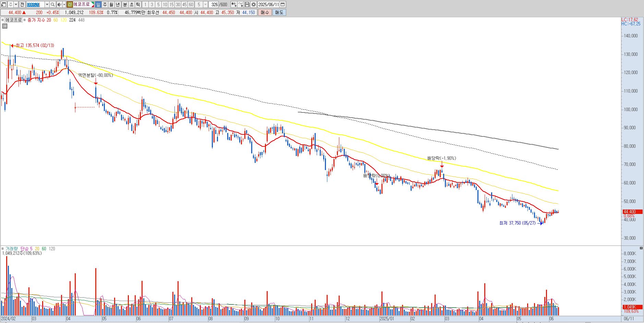The width and height of the screenshot is (644, 323).
Task: Click the 매수 buy button
Action: pyautogui.click(x=265, y=12)
